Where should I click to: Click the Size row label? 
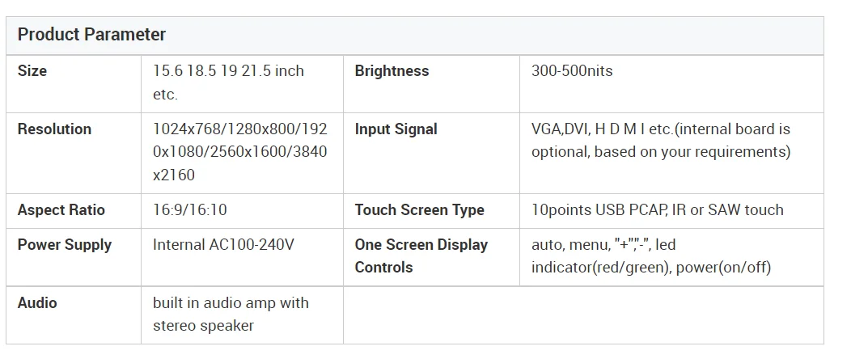coord(32,71)
